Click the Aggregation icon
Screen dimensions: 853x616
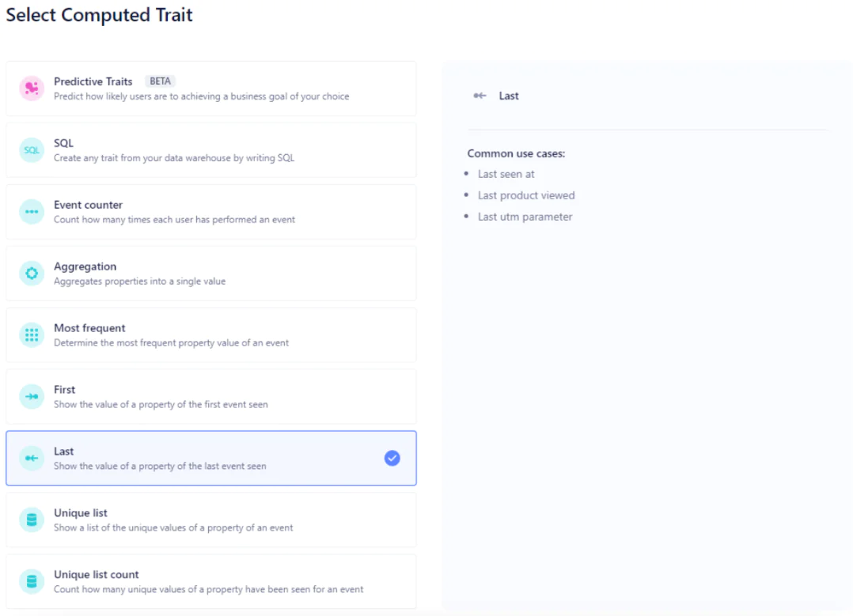coord(32,274)
